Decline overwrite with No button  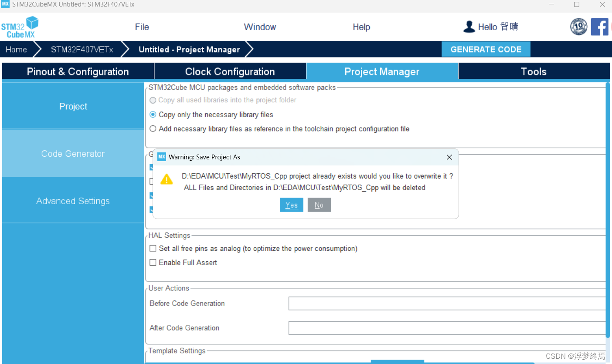[319, 205]
